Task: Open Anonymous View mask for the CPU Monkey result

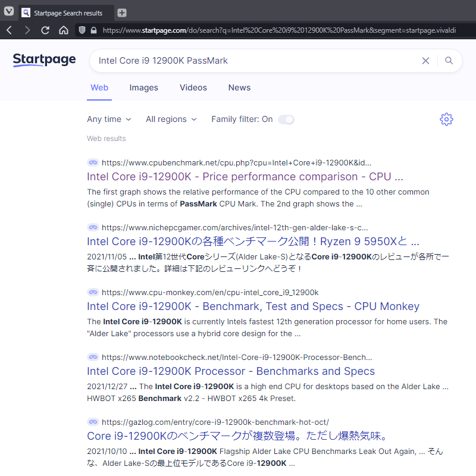Action: pos(93,292)
